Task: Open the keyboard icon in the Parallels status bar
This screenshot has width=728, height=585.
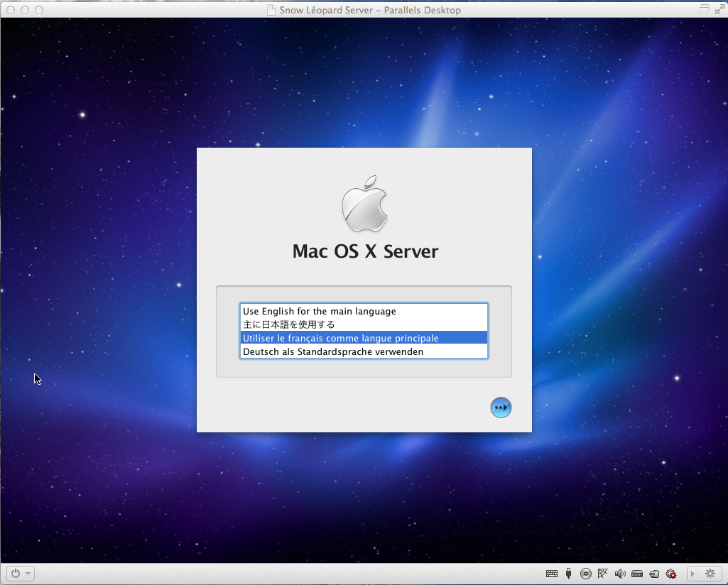Action: (552, 574)
